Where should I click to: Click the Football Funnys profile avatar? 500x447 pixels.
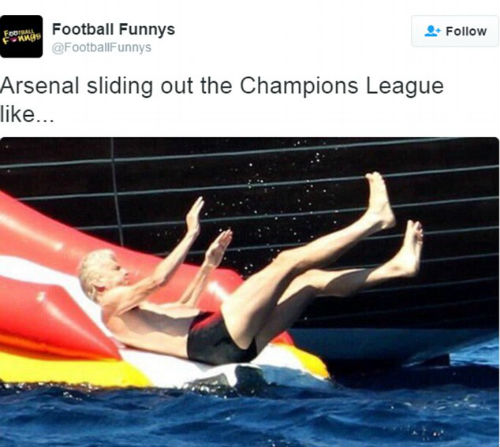click(x=21, y=36)
